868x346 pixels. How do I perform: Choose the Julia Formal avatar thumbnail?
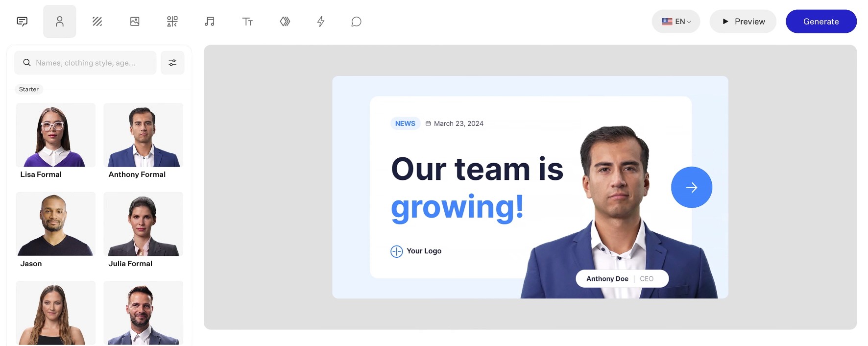(x=144, y=224)
